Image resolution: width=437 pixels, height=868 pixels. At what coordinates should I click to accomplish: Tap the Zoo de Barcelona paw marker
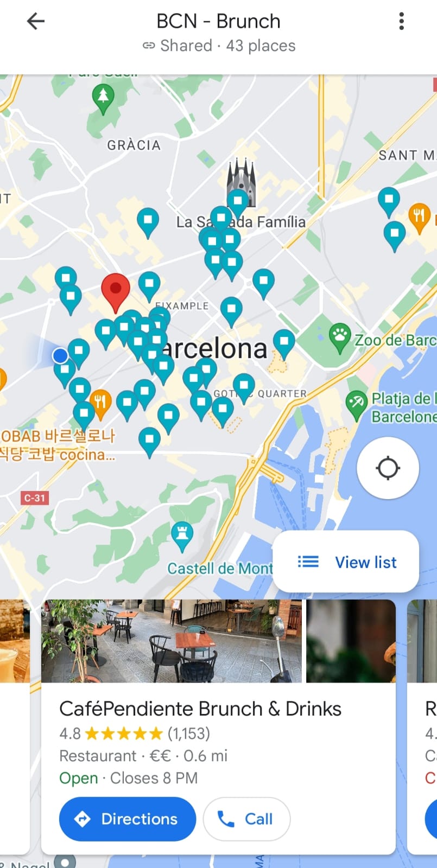click(x=340, y=337)
